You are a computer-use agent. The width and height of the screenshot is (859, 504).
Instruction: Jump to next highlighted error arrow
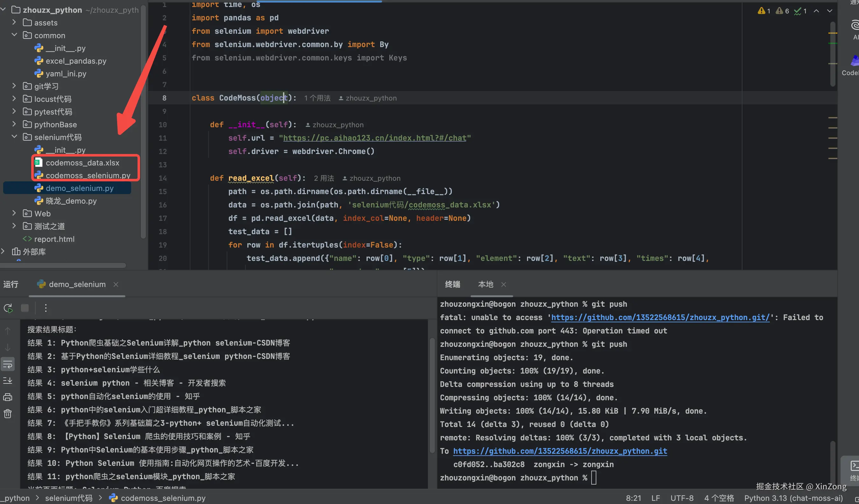coord(830,11)
